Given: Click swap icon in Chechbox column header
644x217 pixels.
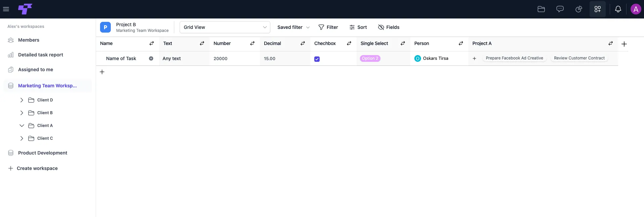Looking at the screenshot, I should pos(349,43).
